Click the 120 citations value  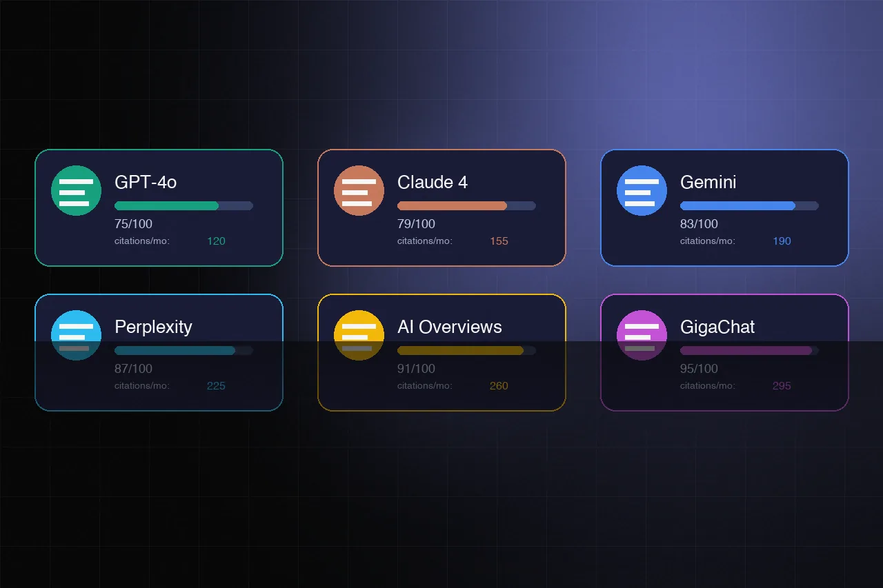click(216, 241)
